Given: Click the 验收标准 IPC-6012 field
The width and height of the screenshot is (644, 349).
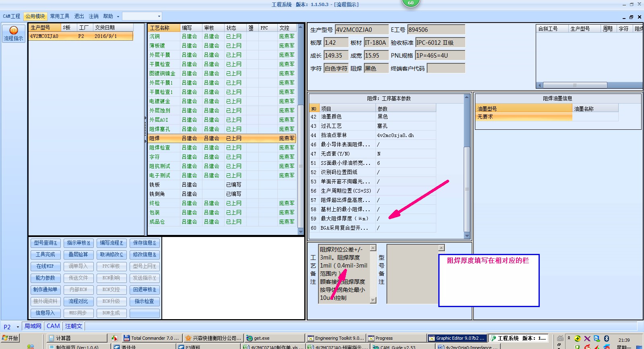Looking at the screenshot, I should pyautogui.click(x=440, y=43).
